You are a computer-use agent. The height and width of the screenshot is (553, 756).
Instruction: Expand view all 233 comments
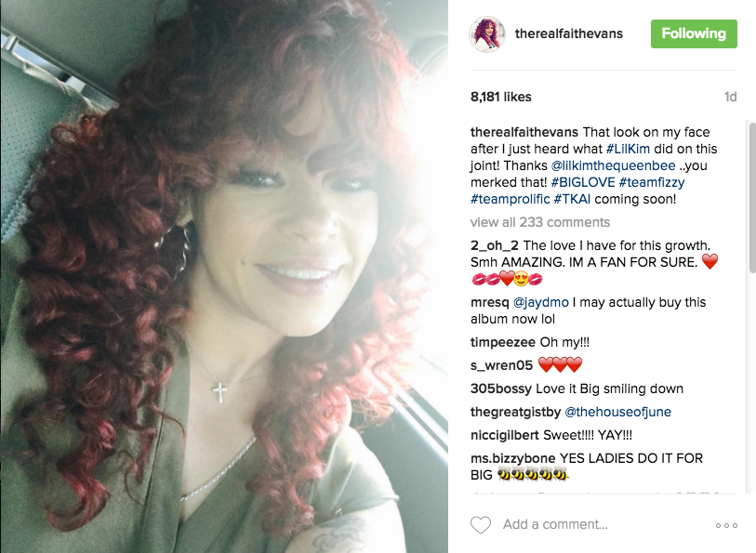(x=540, y=222)
